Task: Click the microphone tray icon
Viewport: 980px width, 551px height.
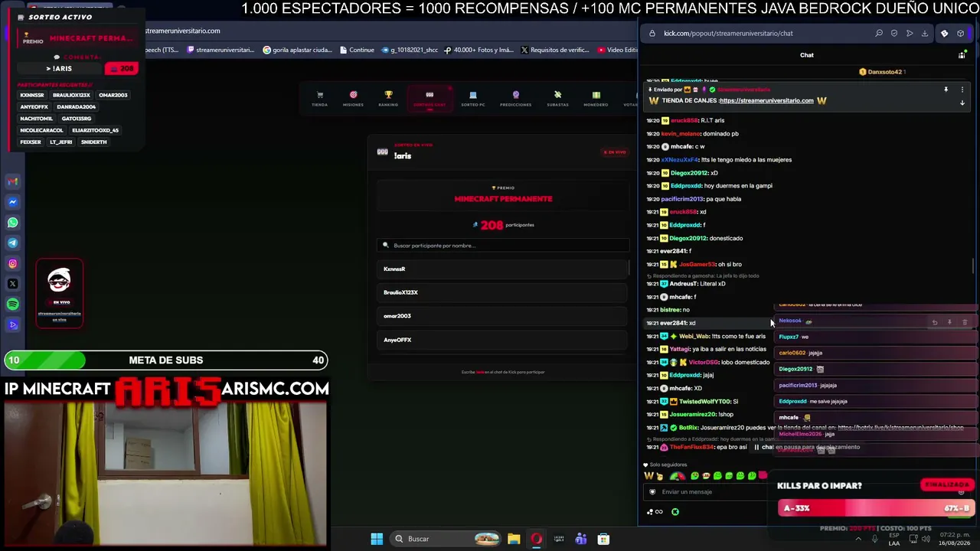Action: click(x=874, y=539)
